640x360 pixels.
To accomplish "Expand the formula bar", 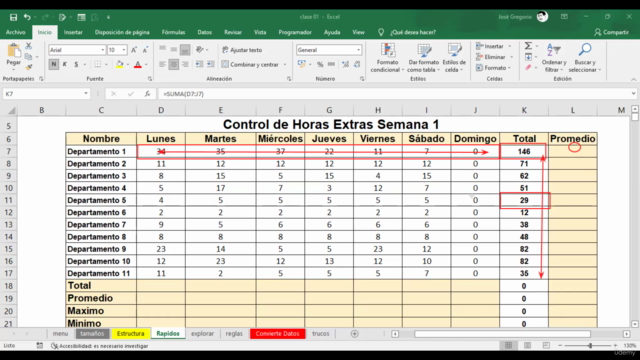I will click(633, 93).
